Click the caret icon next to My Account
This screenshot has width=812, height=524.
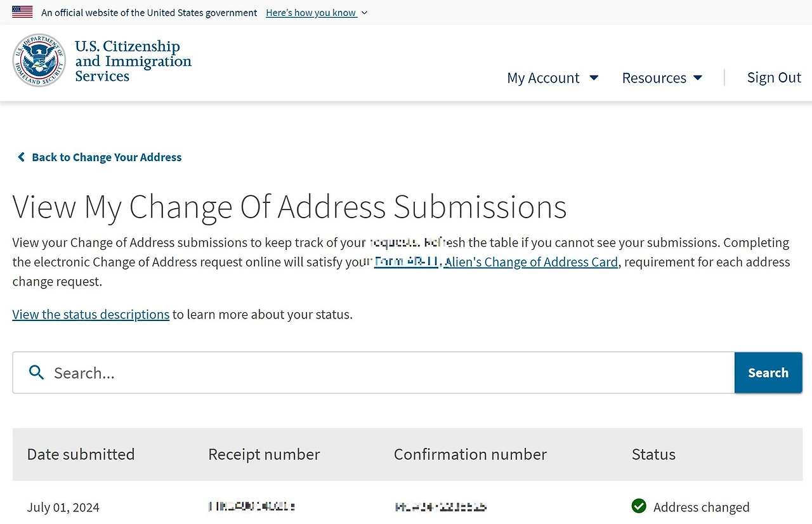coord(594,78)
